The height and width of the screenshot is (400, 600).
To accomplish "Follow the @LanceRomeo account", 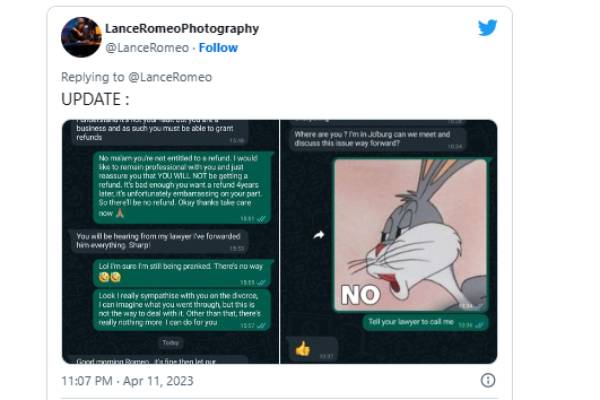I will [x=218, y=47].
